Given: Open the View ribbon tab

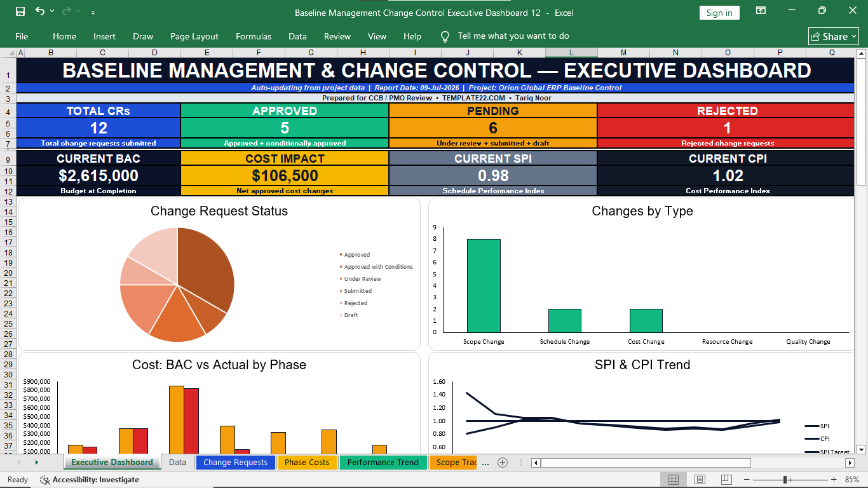Looking at the screenshot, I should click(x=377, y=36).
